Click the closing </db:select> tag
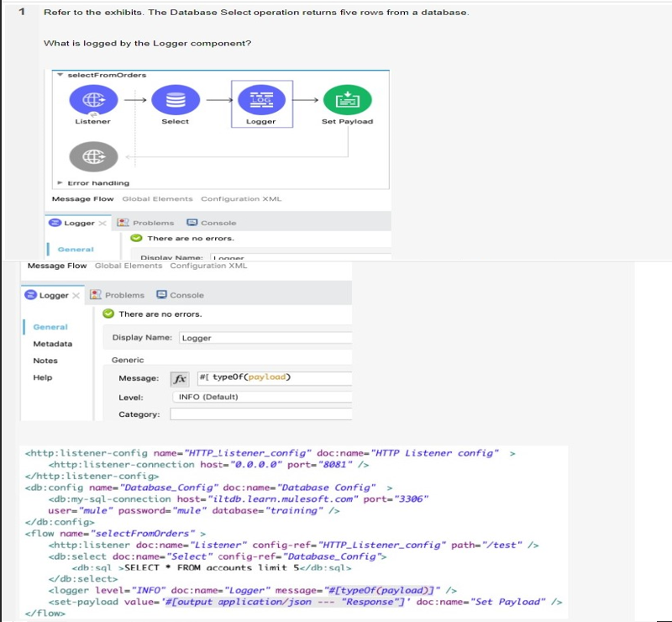The image size is (672, 622). pos(82,579)
